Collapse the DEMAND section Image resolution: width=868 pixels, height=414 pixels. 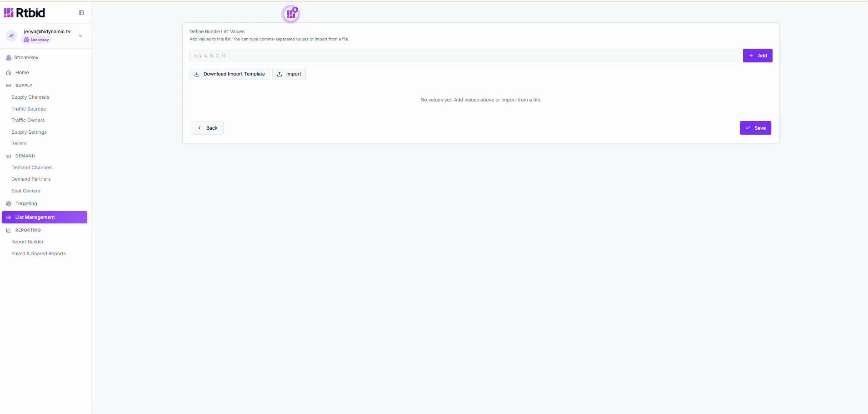point(25,156)
